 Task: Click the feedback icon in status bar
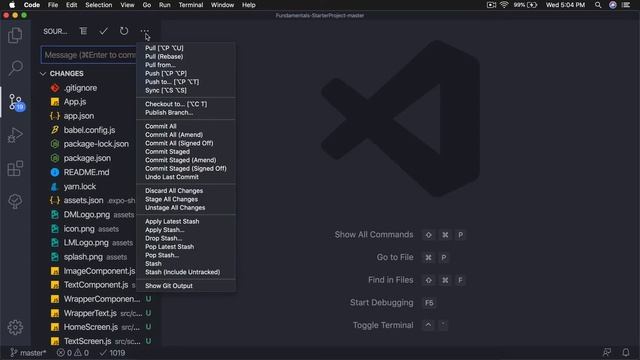[607, 352]
